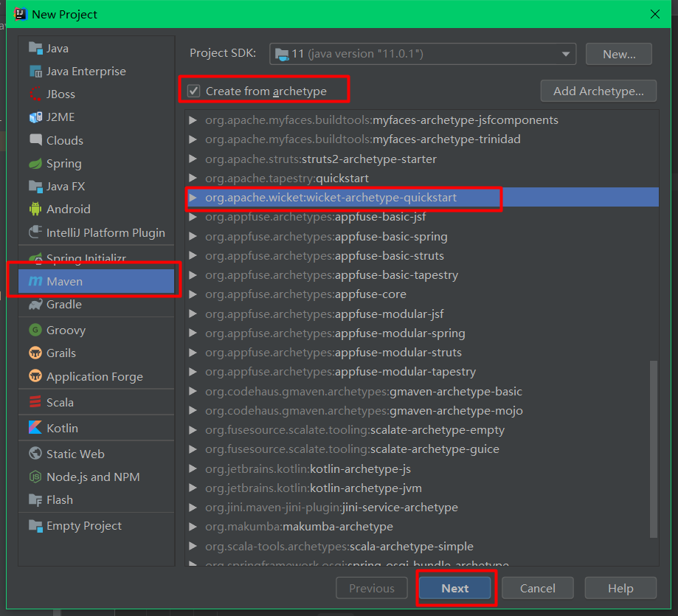Click the Next button
The width and height of the screenshot is (678, 616).
[x=455, y=588]
